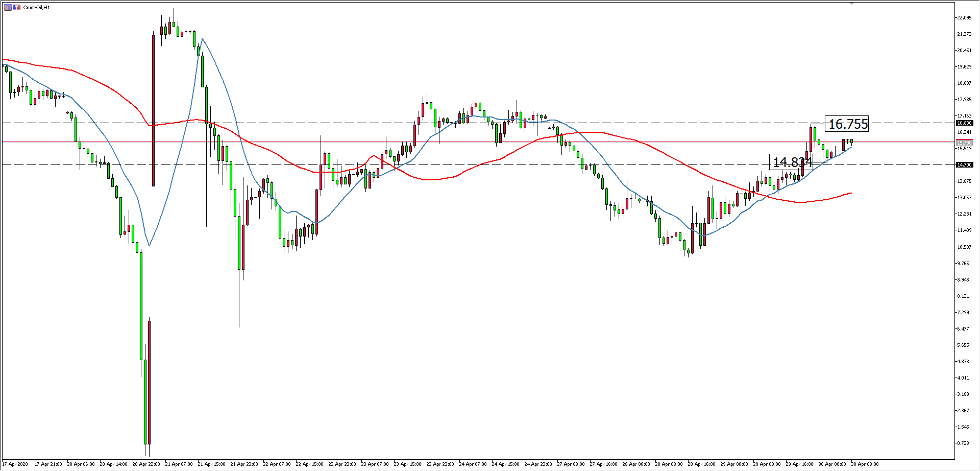Select the 14.700 horizontal level price tag

click(x=964, y=165)
